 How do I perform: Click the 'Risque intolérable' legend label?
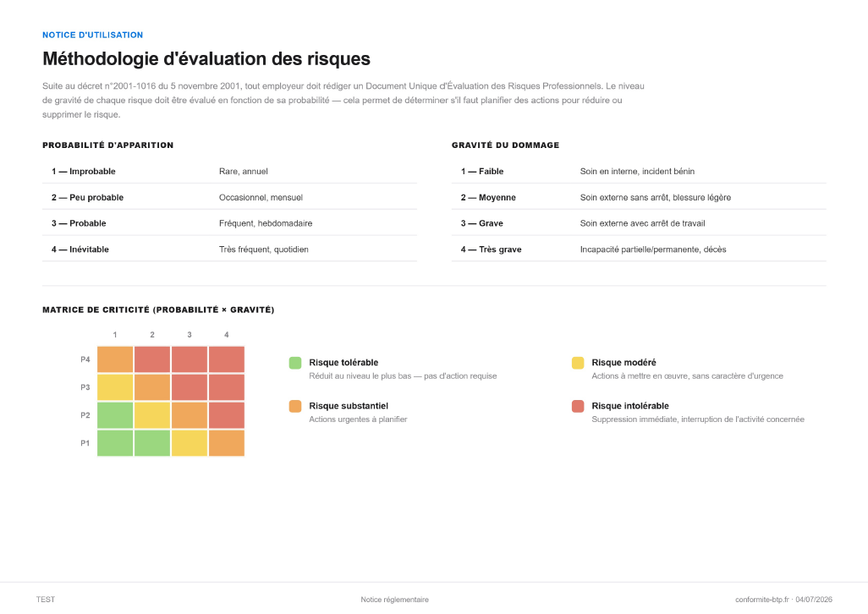coord(630,406)
